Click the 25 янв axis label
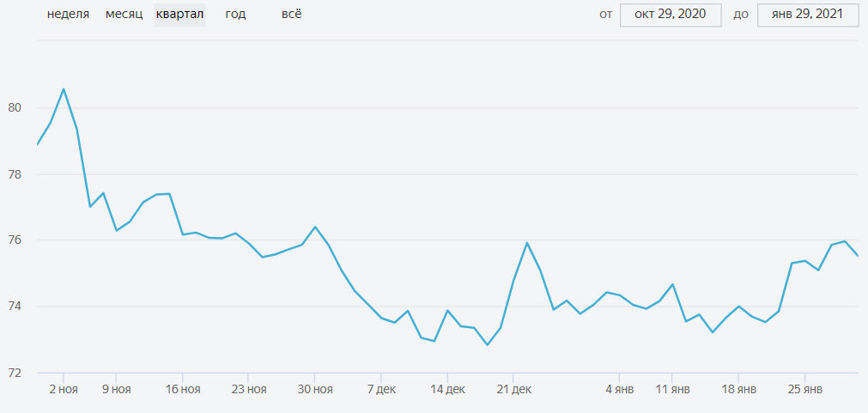 pyautogui.click(x=804, y=390)
